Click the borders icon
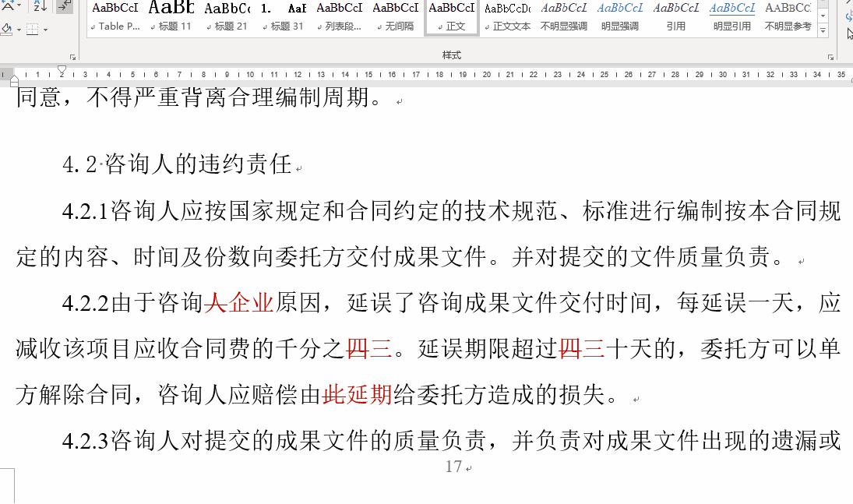853x504 pixels. [32, 29]
